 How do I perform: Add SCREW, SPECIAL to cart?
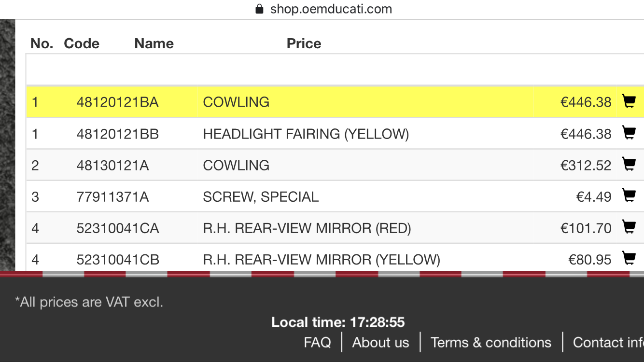point(629,196)
